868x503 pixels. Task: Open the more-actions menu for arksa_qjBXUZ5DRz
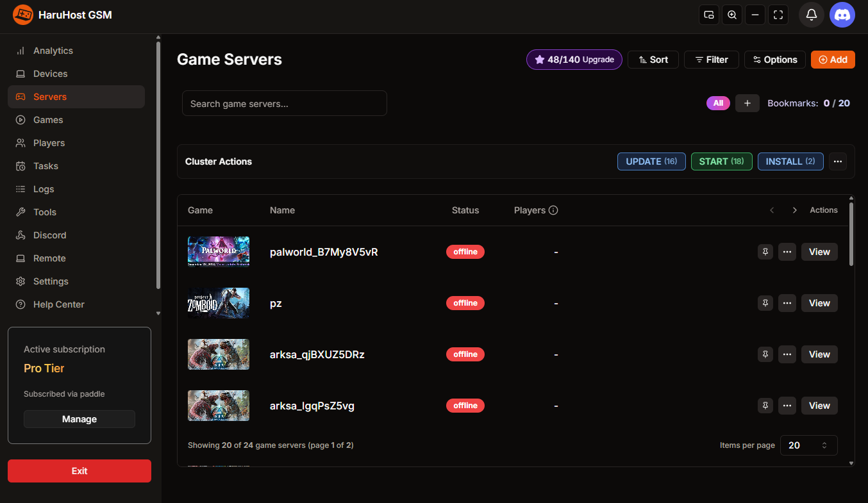pyautogui.click(x=787, y=354)
